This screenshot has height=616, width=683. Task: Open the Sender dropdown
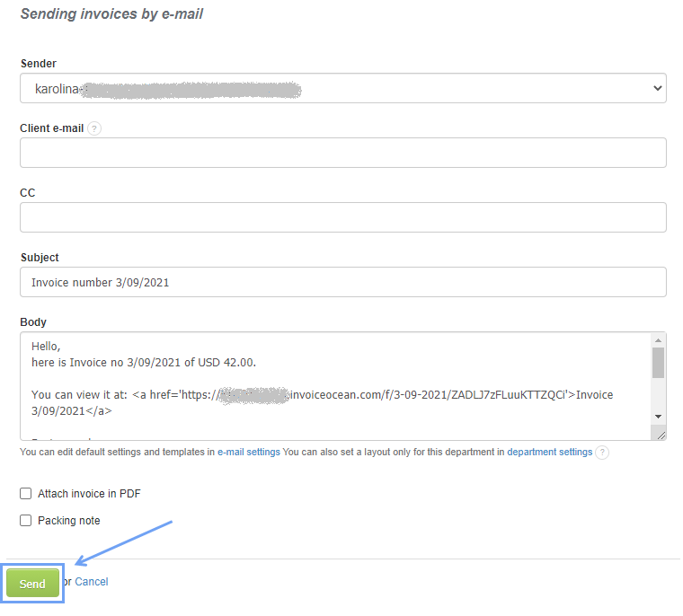tap(342, 89)
